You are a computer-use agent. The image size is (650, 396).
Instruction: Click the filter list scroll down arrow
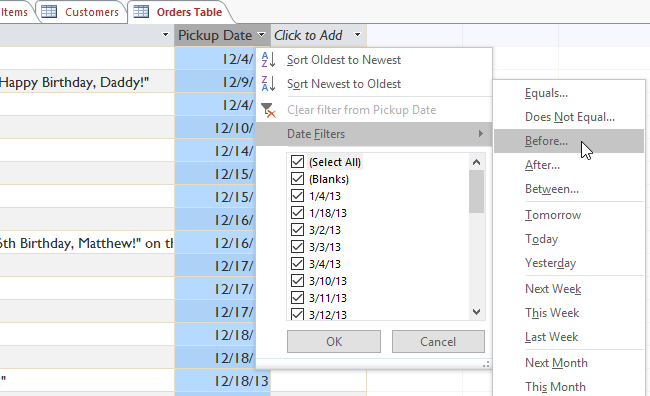pyautogui.click(x=477, y=312)
